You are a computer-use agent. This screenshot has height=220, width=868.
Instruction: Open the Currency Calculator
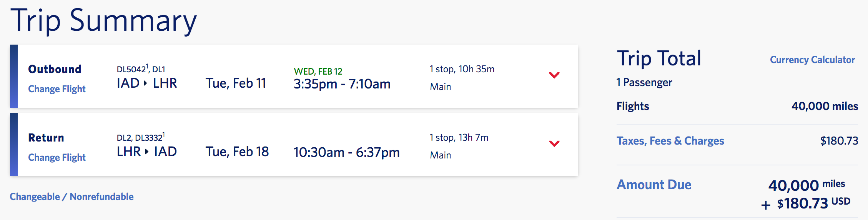point(812,60)
